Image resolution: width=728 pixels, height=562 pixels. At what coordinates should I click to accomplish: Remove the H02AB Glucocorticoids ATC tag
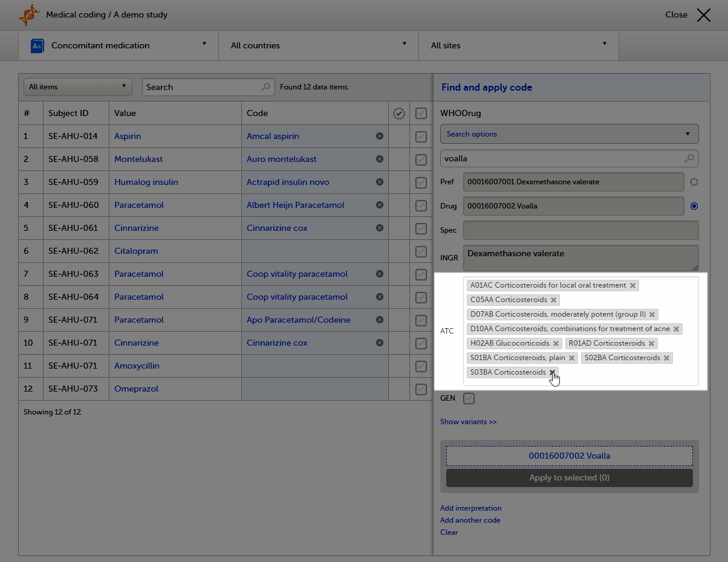(556, 343)
